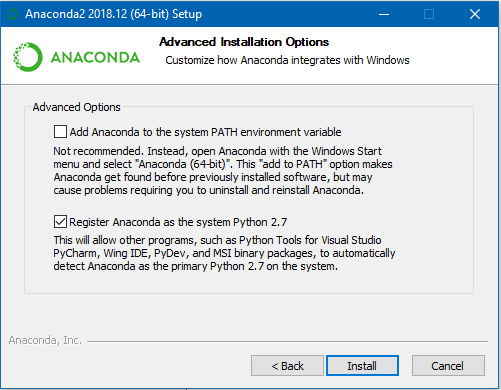This screenshot has width=501, height=390.
Task: Click the 'Customize how Anaconda integrates with Windows' subtitle
Action: 287,60
